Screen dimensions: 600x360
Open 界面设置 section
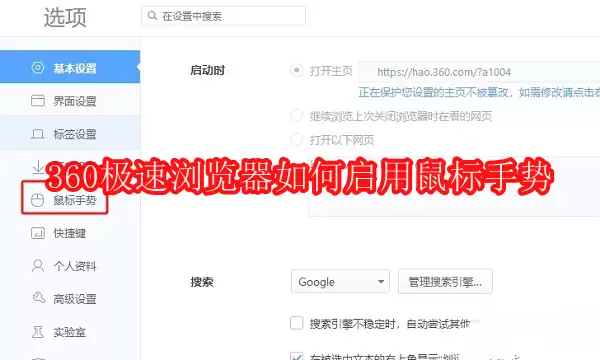tap(70, 101)
